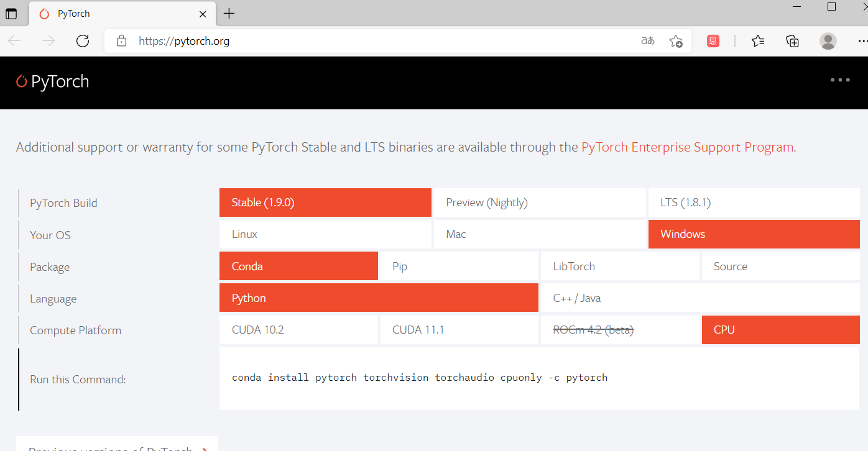Click the Back navigation arrow
This screenshot has height=451, width=868.
14,41
